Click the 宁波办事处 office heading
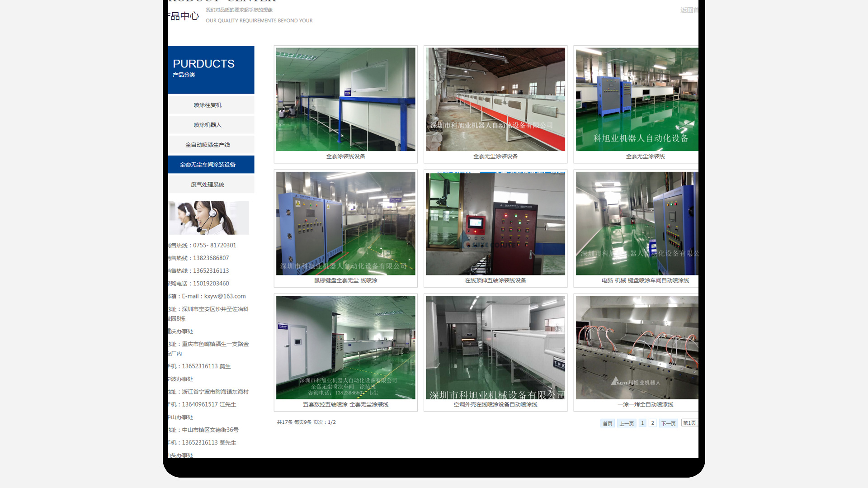This screenshot has height=488, width=868. pos(181,379)
